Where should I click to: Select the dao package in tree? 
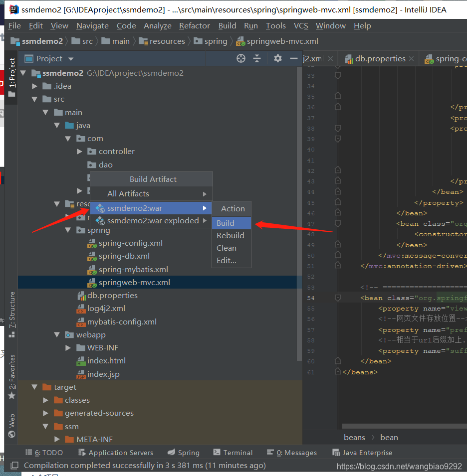tap(105, 165)
